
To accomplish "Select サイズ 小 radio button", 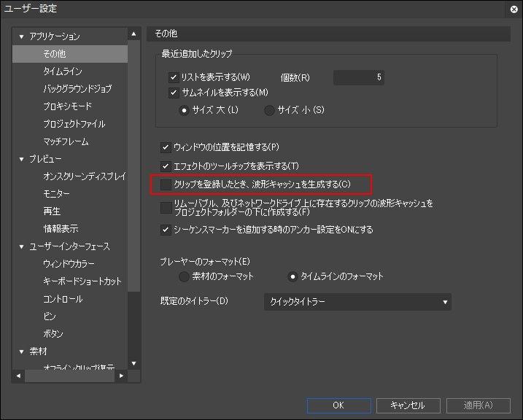I will tap(269, 110).
